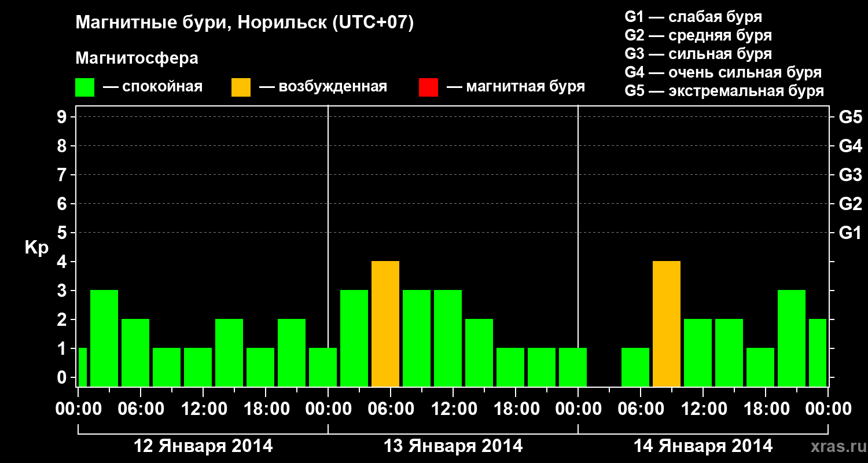The height and width of the screenshot is (463, 868).
Task: Click the '12:00' time label of 14 January
Action: coord(703,409)
